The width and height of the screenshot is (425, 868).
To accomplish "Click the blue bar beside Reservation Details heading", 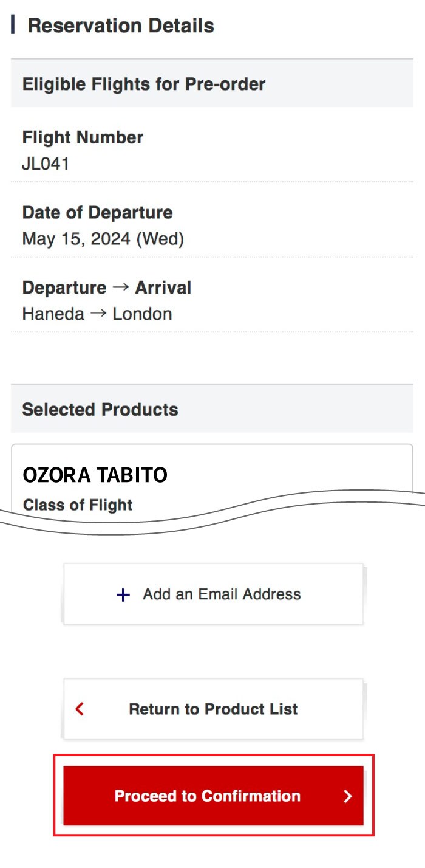I will [13, 26].
